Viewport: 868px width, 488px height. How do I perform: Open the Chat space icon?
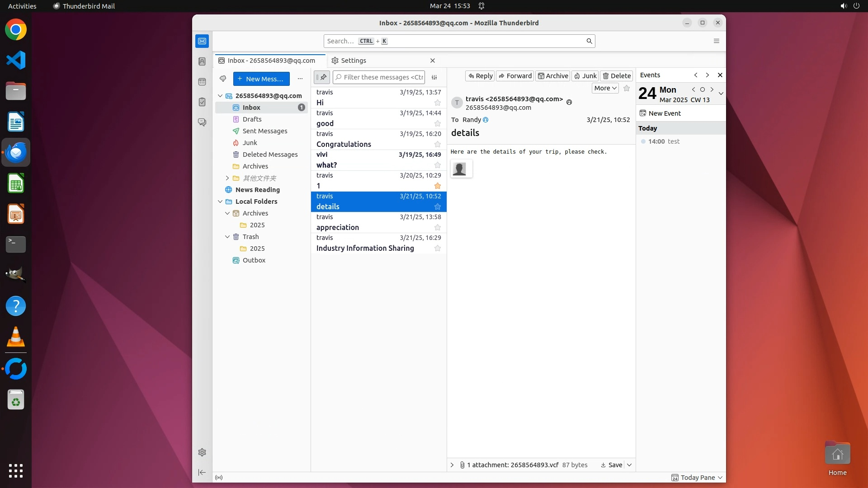(x=202, y=122)
